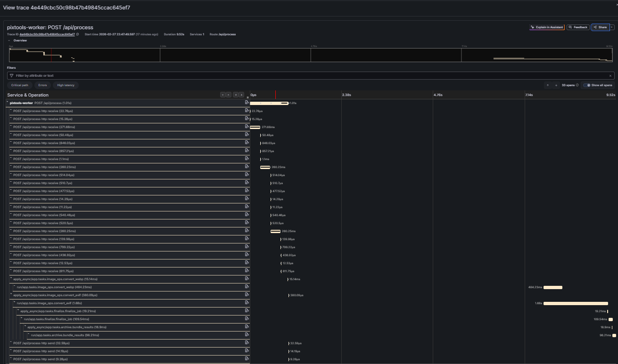
Task: Open logs icon for http receive (799.22µs) row
Action: [247, 247]
